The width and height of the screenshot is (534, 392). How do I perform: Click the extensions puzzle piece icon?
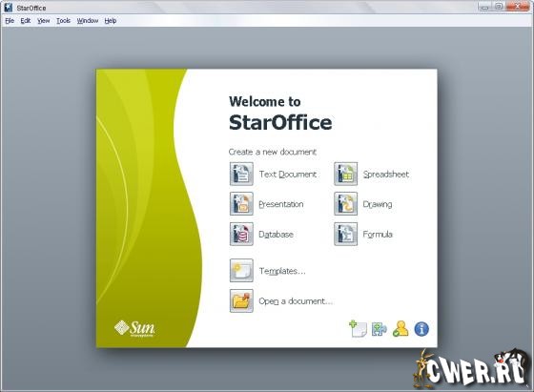click(380, 329)
